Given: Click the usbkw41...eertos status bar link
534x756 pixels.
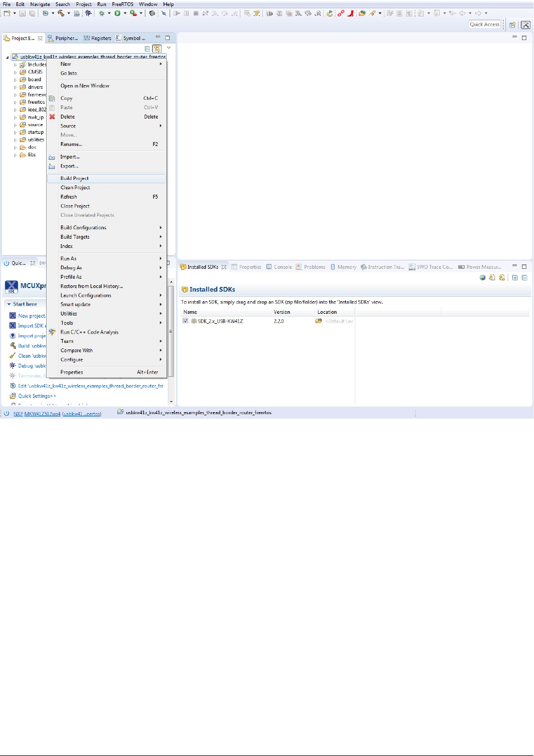Looking at the screenshot, I should [82, 414].
